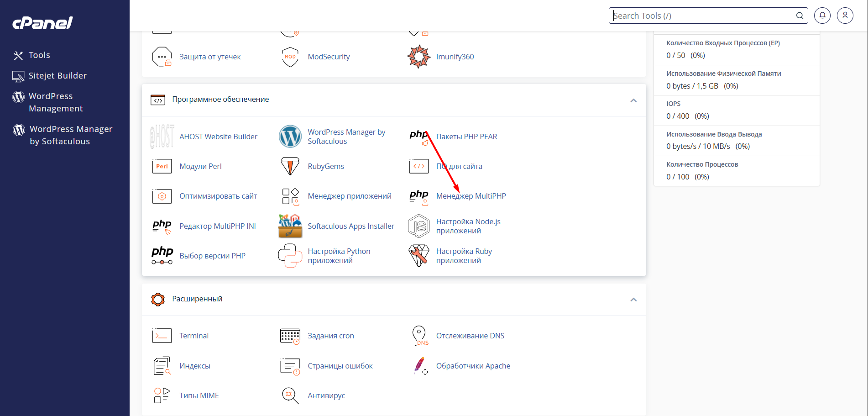Screen dimensions: 868x416
Task: Click the IOPS statistic label
Action: click(x=673, y=104)
